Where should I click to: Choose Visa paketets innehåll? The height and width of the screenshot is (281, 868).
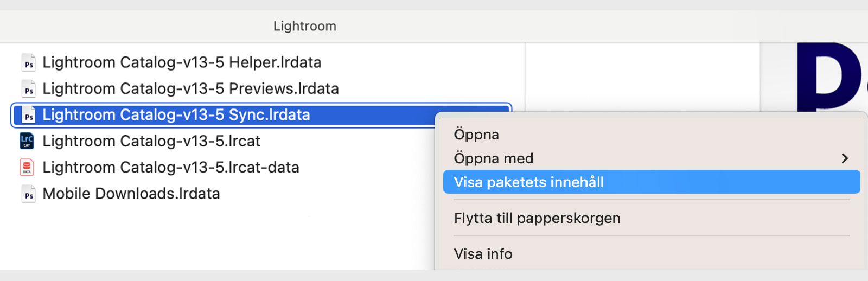[528, 182]
